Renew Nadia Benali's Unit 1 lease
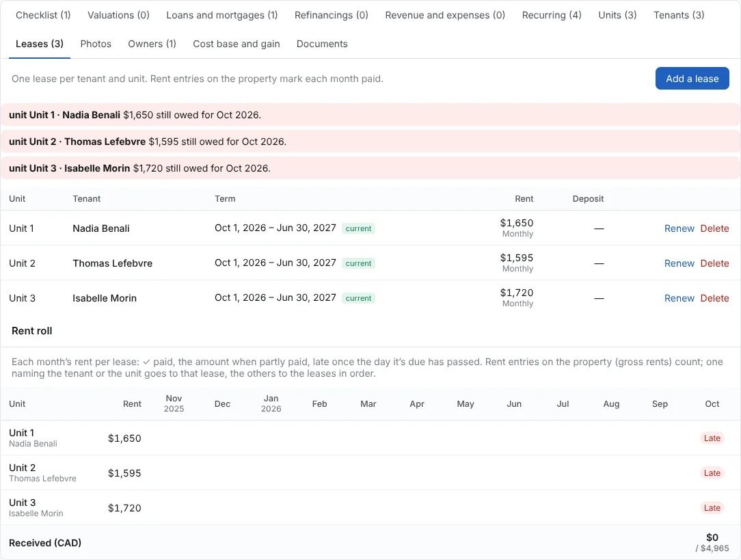The width and height of the screenshot is (741, 560). click(679, 228)
